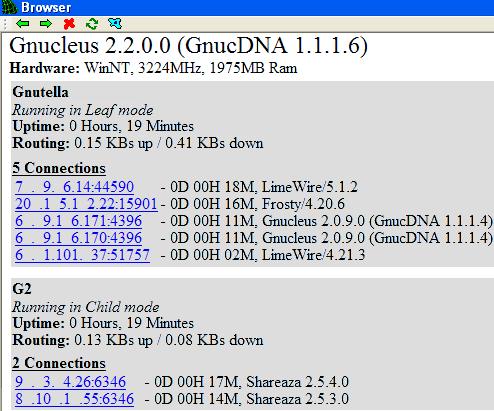The width and height of the screenshot is (494, 411).
Task: Go forward with the green right arrow
Action: pos(46,24)
